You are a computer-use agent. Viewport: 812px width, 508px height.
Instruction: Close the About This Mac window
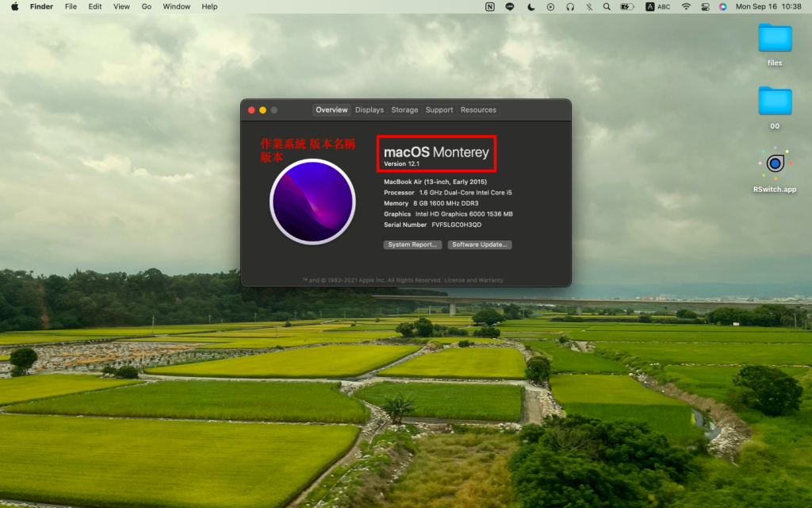point(251,110)
